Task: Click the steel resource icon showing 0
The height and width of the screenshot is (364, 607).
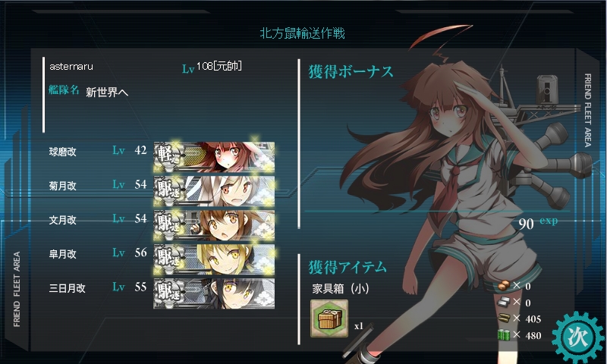Action: click(504, 302)
